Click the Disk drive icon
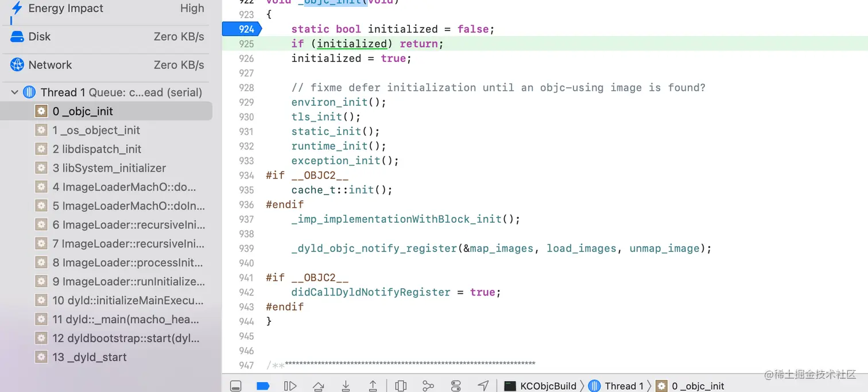The height and width of the screenshot is (392, 868). pos(17,37)
